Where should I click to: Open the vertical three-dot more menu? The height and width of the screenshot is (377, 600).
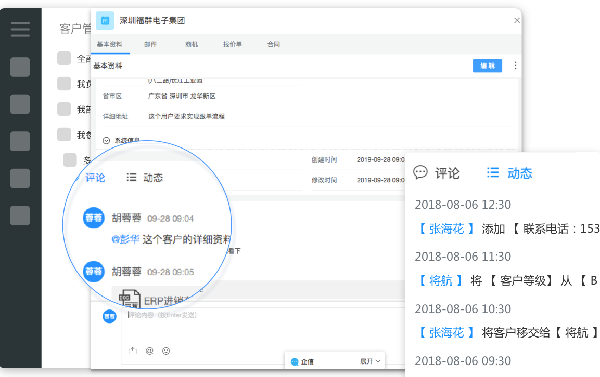pyautogui.click(x=515, y=65)
